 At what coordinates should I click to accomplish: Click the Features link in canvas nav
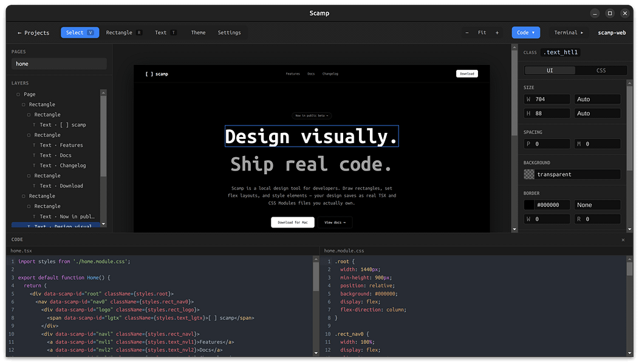293,73
